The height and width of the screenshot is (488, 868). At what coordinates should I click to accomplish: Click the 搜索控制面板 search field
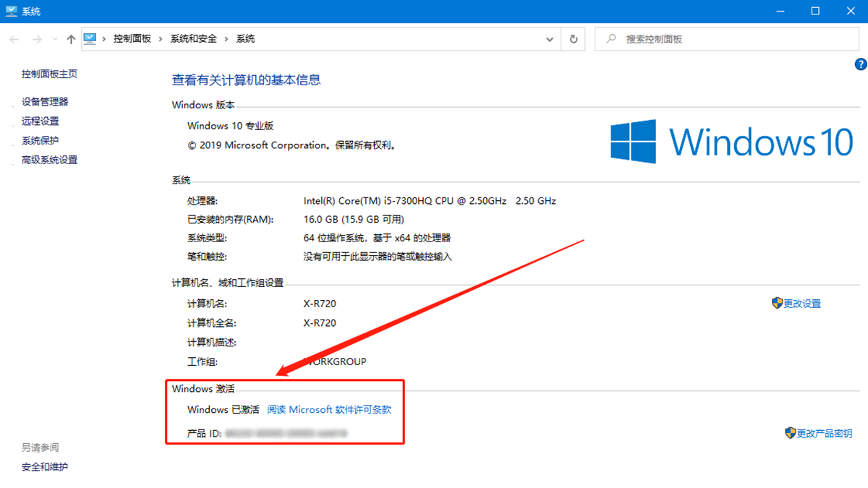pyautogui.click(x=723, y=39)
